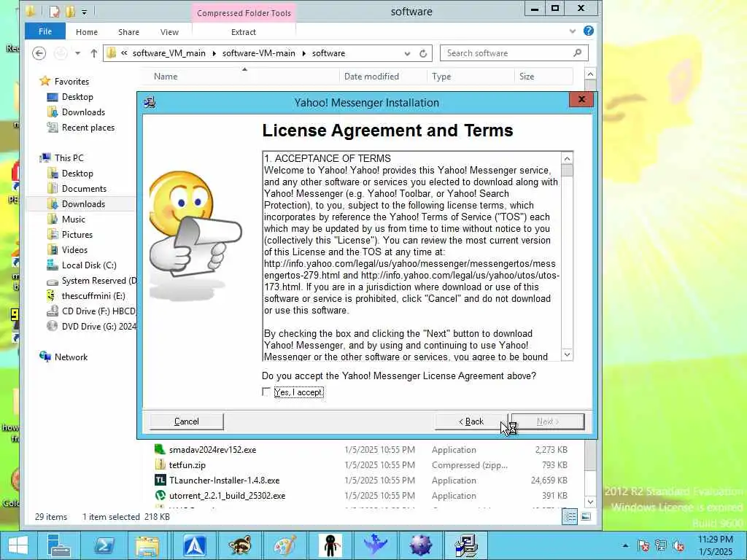This screenshot has height=560, width=747.
Task: Select Music folder in the sidebar
Action: (74, 219)
